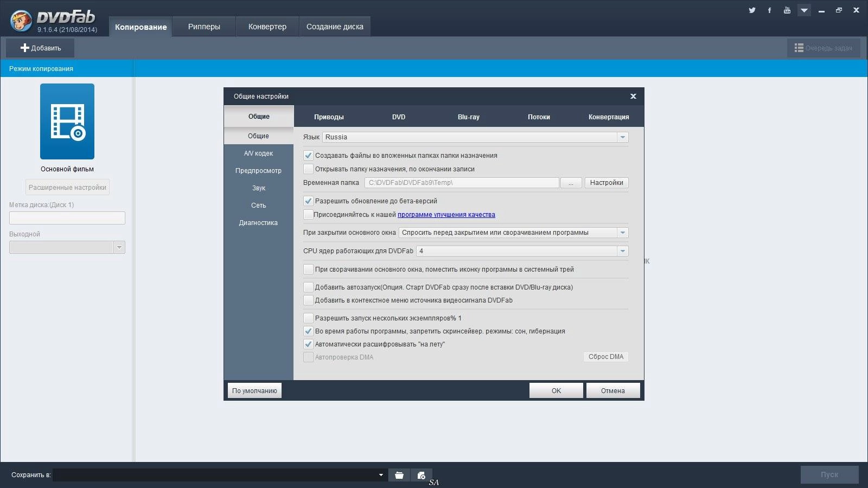Open the Facebook icon in title bar
The image size is (868, 488).
click(x=769, y=10)
